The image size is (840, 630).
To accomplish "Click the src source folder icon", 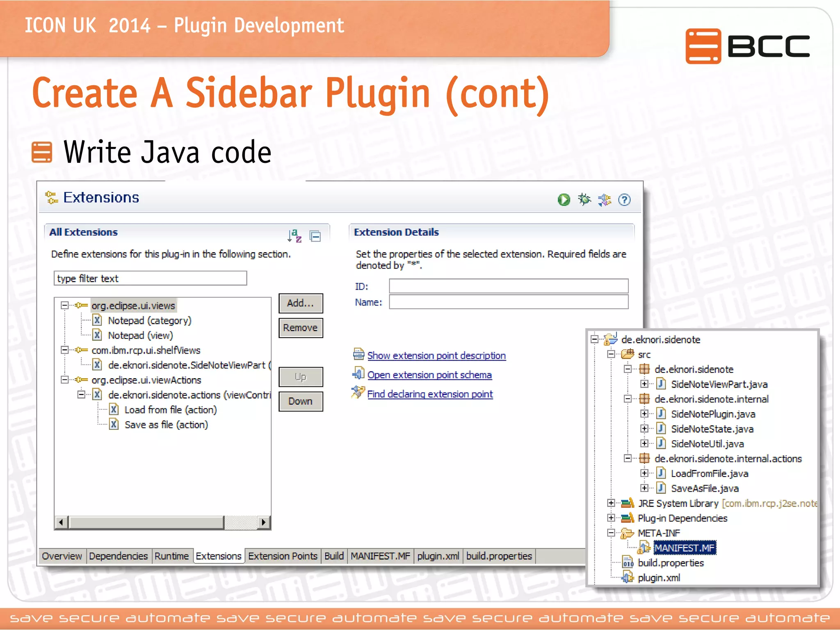I will click(x=628, y=354).
